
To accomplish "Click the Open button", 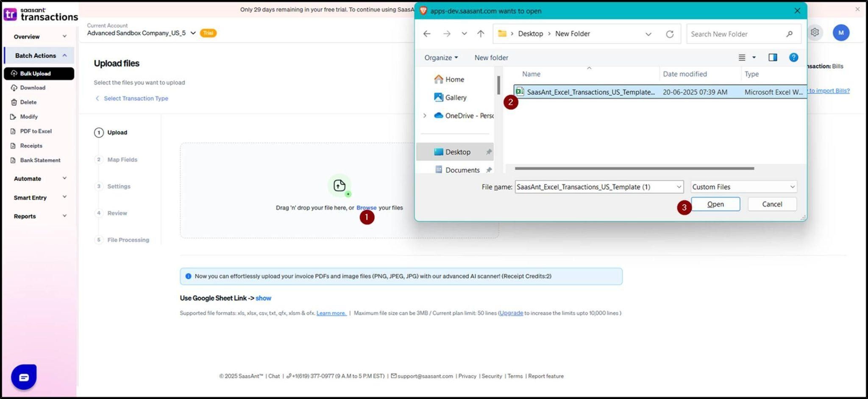I will click(715, 204).
